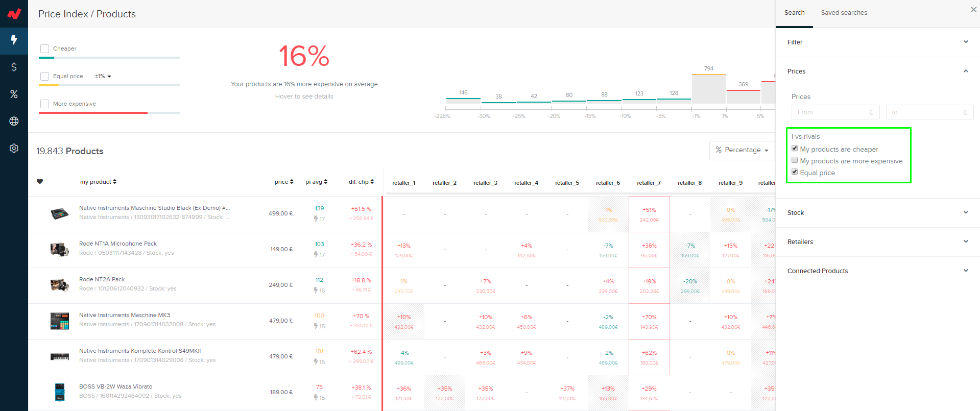Expand the Retailers section
Screen dimensions: 980x411
tap(878, 242)
